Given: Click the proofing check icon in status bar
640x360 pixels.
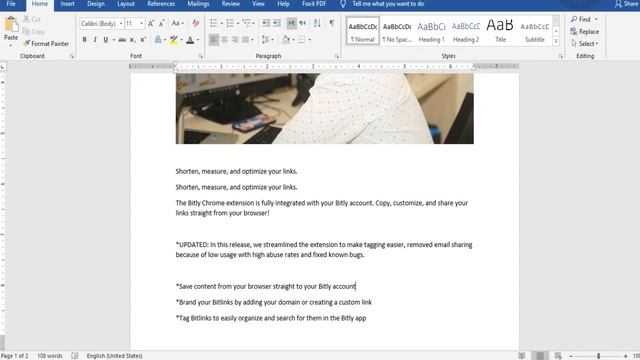Looking at the screenshot, I should [x=75, y=356].
